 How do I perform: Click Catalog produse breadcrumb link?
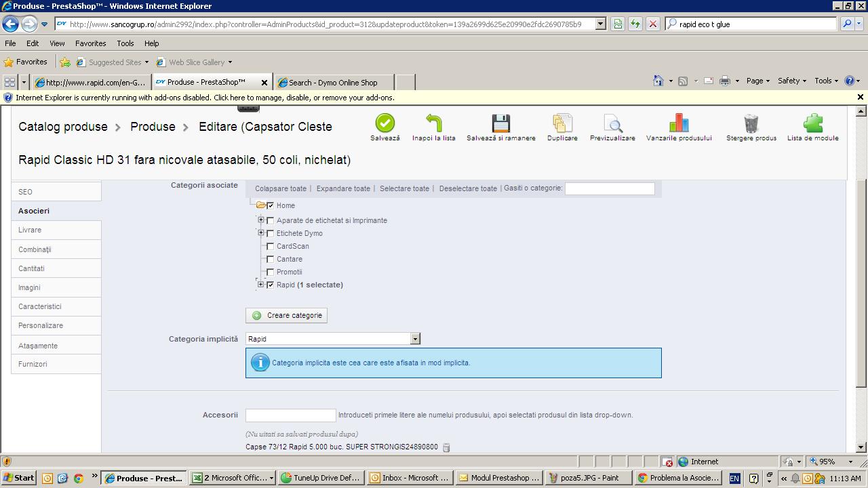pos(63,127)
